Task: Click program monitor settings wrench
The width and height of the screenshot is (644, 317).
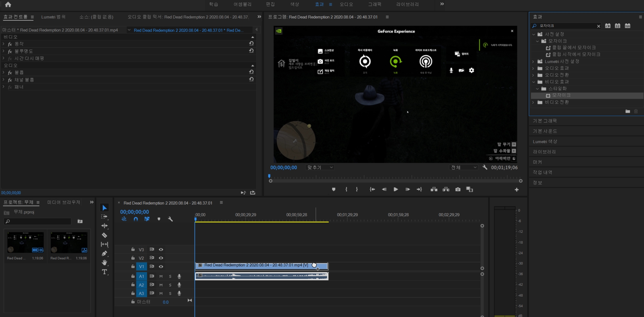Action: (485, 167)
